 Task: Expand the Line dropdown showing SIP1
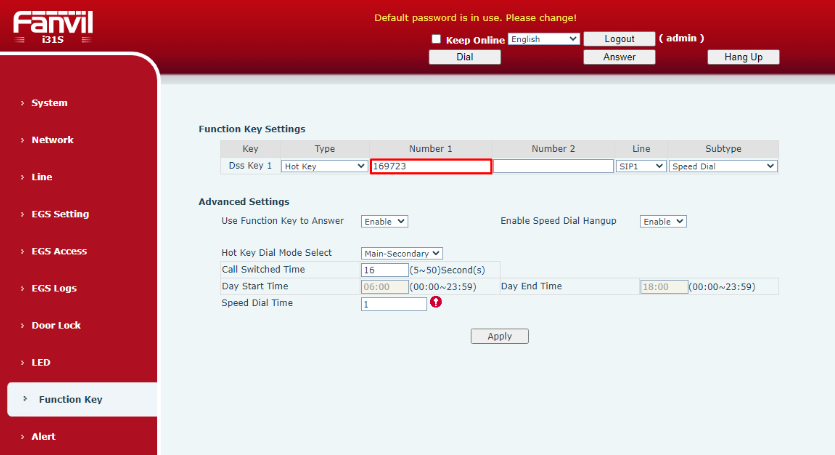(x=640, y=166)
